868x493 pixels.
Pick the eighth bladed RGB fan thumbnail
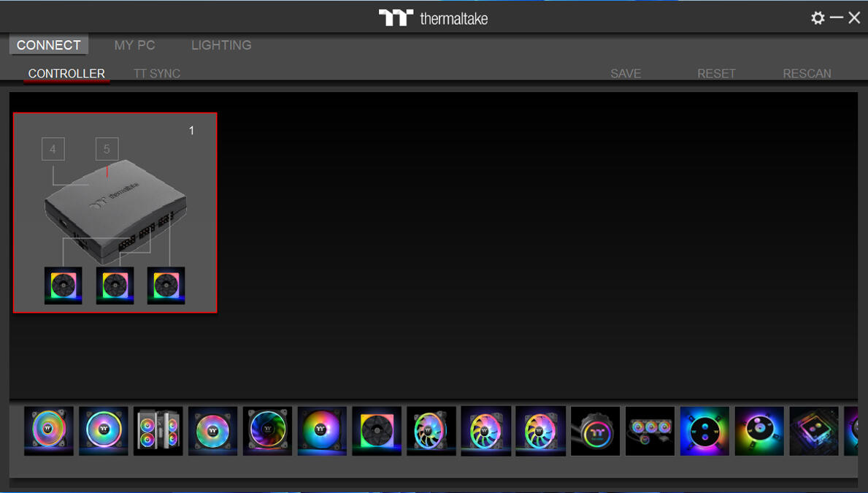coord(431,431)
